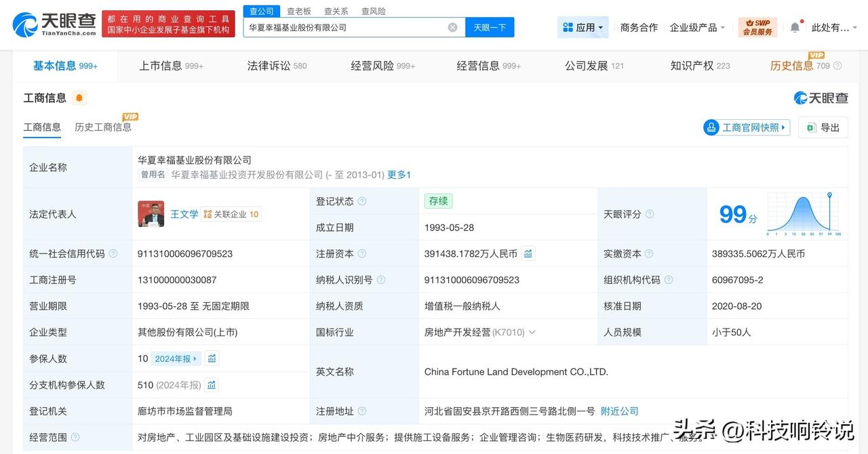Switch to the 查风险 search tab

tap(374, 12)
